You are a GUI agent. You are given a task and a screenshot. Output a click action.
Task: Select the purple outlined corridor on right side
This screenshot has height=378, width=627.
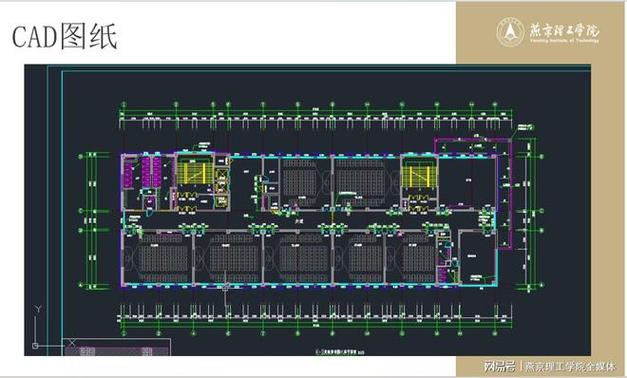504,193
